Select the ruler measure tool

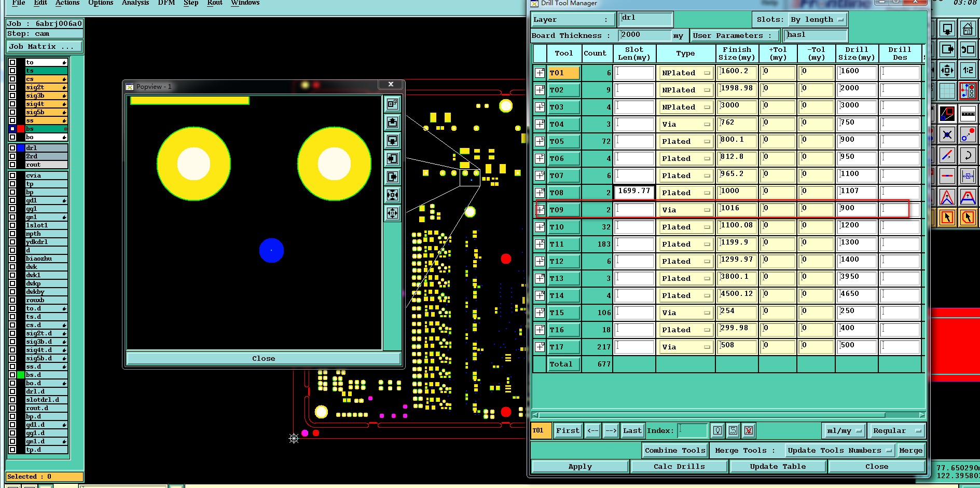tap(968, 113)
